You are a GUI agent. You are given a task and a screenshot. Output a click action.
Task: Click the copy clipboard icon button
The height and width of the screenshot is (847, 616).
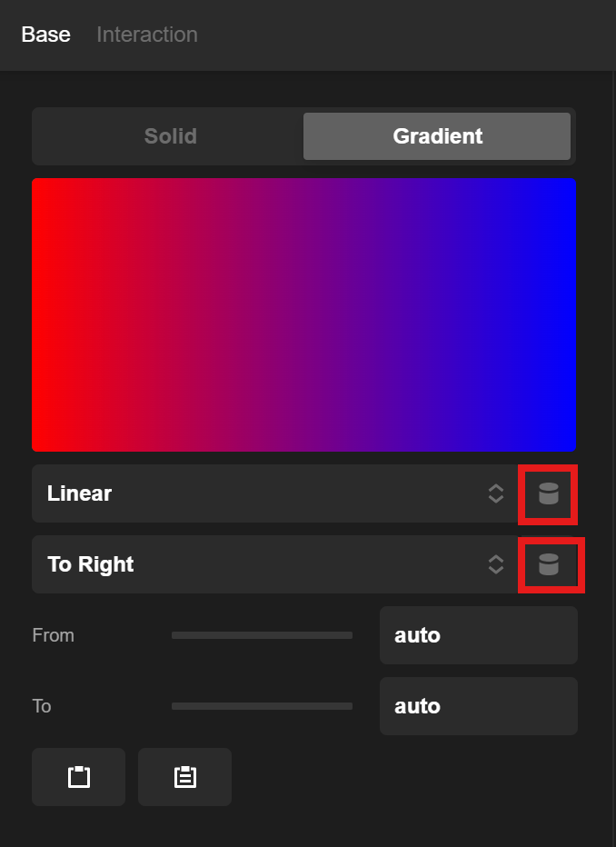[79, 777]
